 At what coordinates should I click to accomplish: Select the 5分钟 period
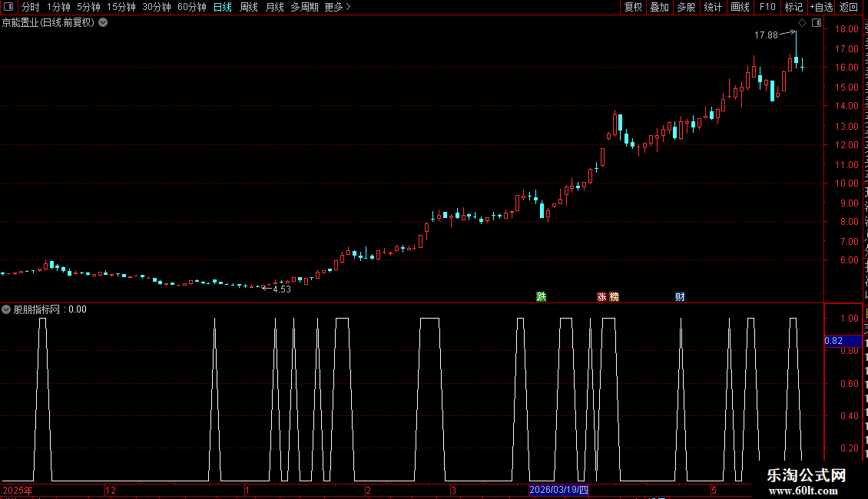click(x=88, y=7)
